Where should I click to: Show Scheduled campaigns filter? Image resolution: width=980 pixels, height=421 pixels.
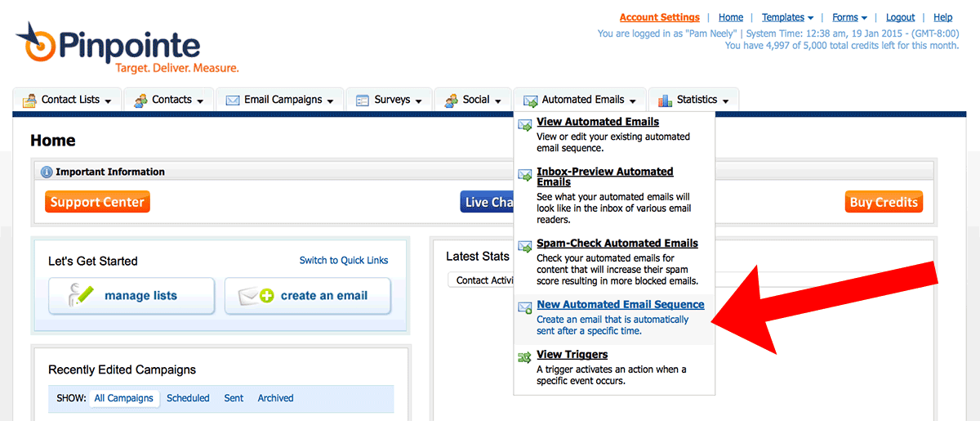[188, 398]
